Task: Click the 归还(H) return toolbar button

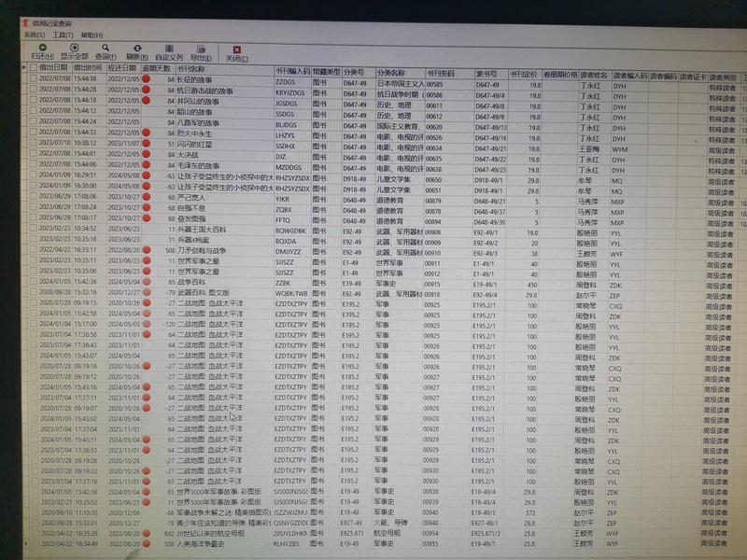Action: (42, 51)
